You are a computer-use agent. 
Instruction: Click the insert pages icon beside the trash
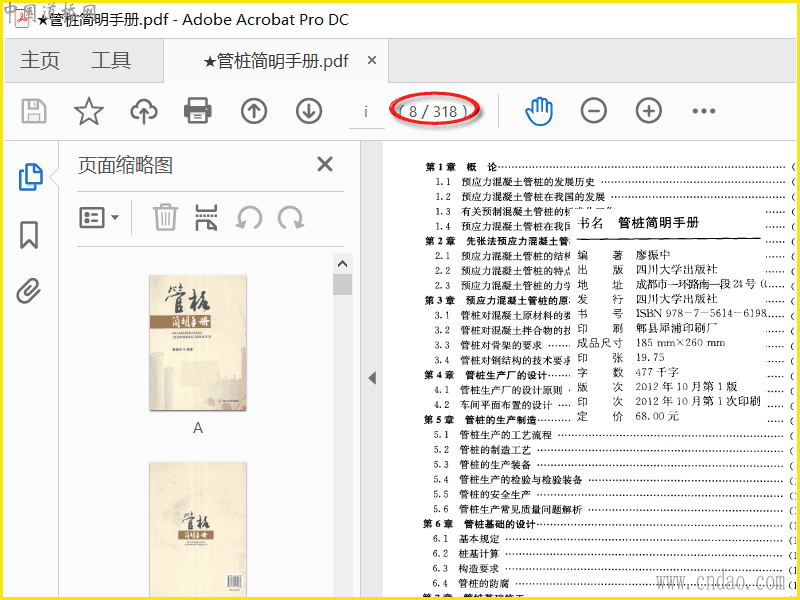click(207, 218)
